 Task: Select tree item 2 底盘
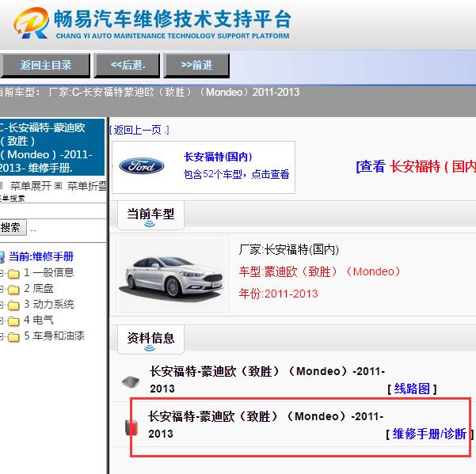point(39,288)
